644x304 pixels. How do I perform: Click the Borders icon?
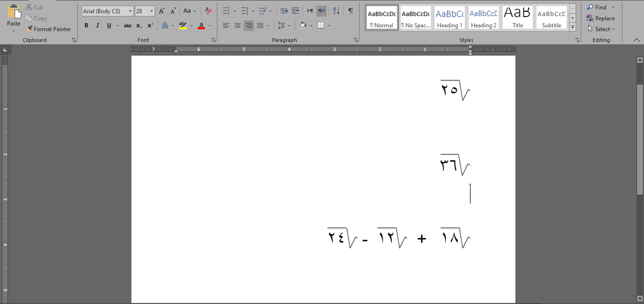pyautogui.click(x=321, y=26)
